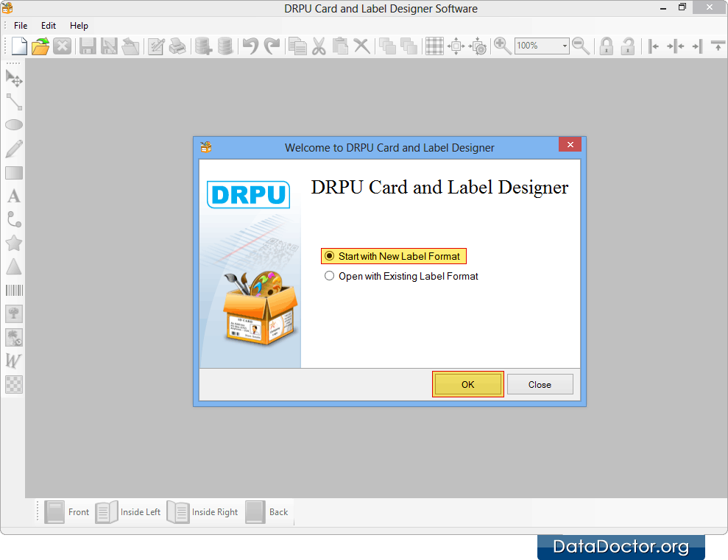The width and height of the screenshot is (728, 560).
Task: Click the Insert Picture tool icon
Action: pyautogui.click(x=14, y=313)
